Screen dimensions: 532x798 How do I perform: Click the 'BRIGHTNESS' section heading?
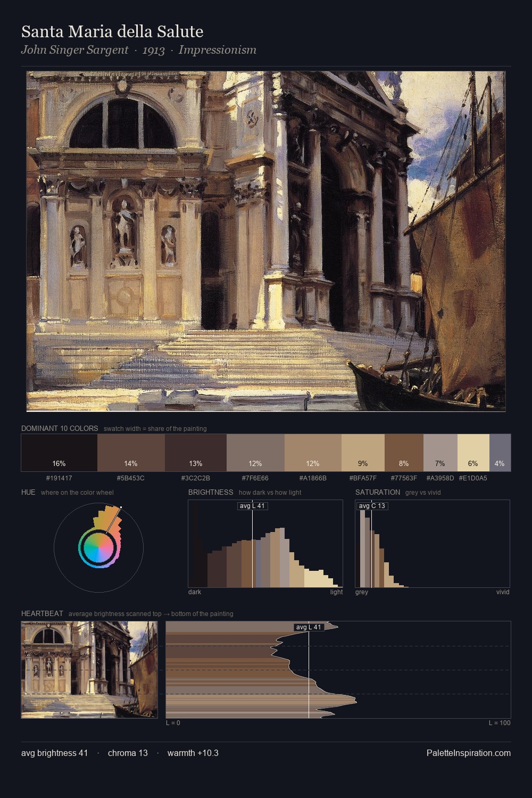coord(211,492)
